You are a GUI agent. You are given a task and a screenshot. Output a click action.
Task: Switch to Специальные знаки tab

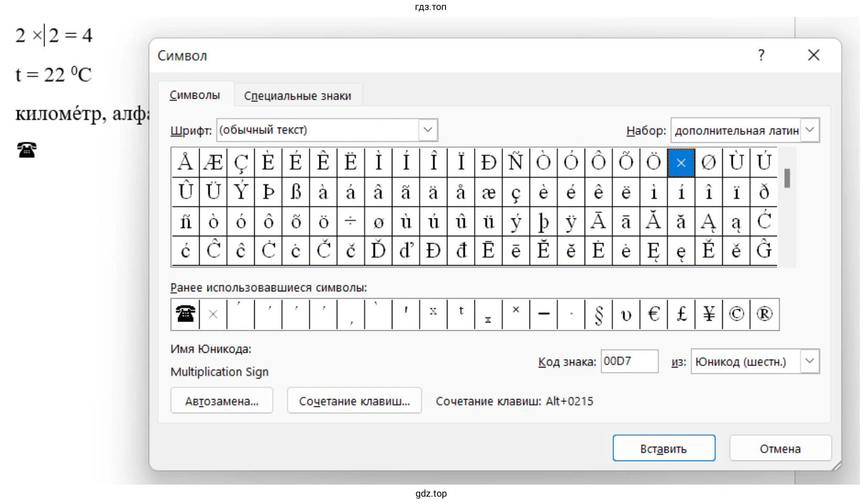point(297,96)
